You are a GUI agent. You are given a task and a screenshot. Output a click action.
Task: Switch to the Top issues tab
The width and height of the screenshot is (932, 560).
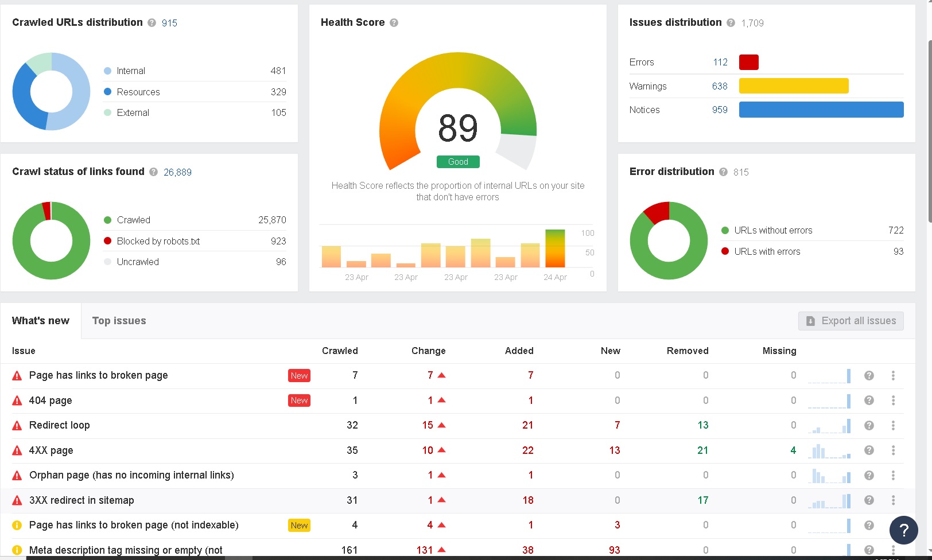(x=119, y=321)
